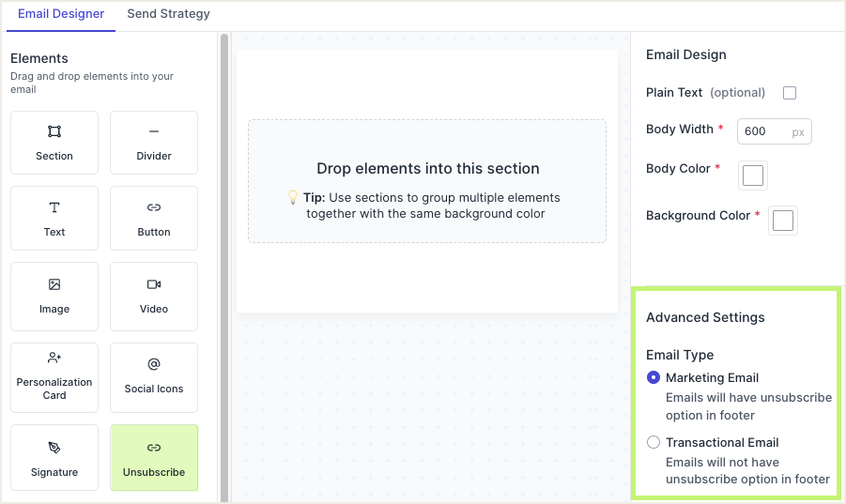Select the Button element icon
The height and width of the screenshot is (504, 846).
click(x=154, y=207)
